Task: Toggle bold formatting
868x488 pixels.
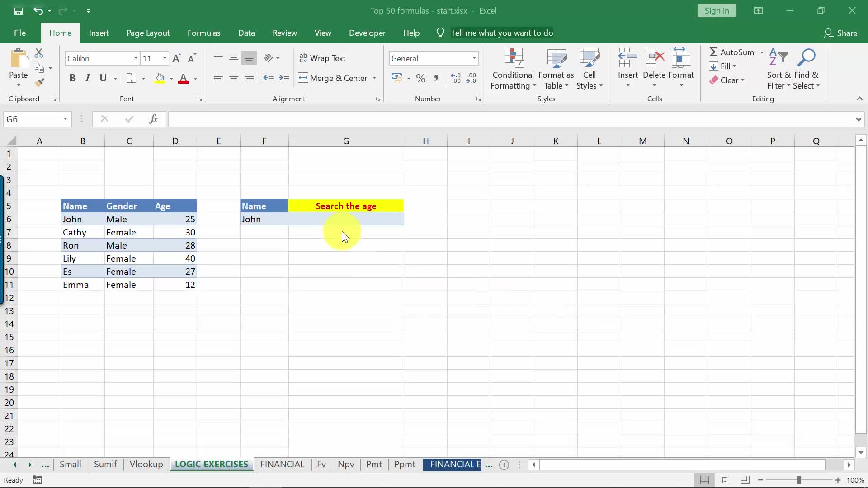Action: (x=72, y=78)
